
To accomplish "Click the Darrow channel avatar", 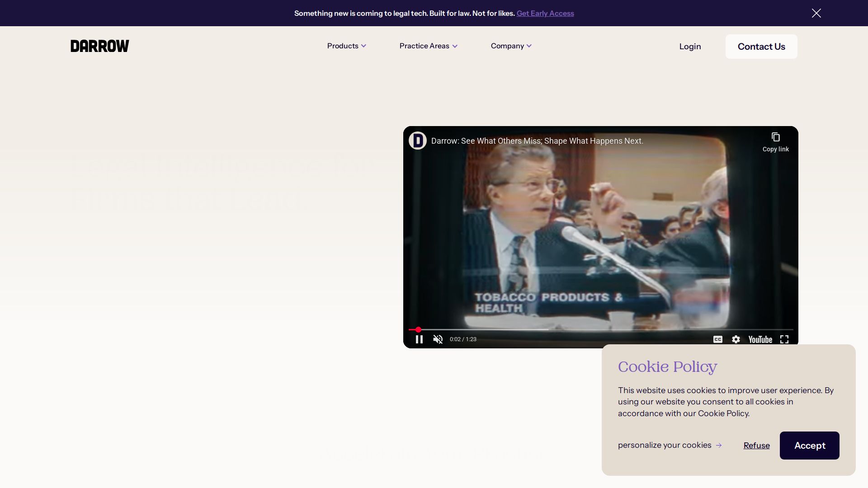I will pos(417,141).
